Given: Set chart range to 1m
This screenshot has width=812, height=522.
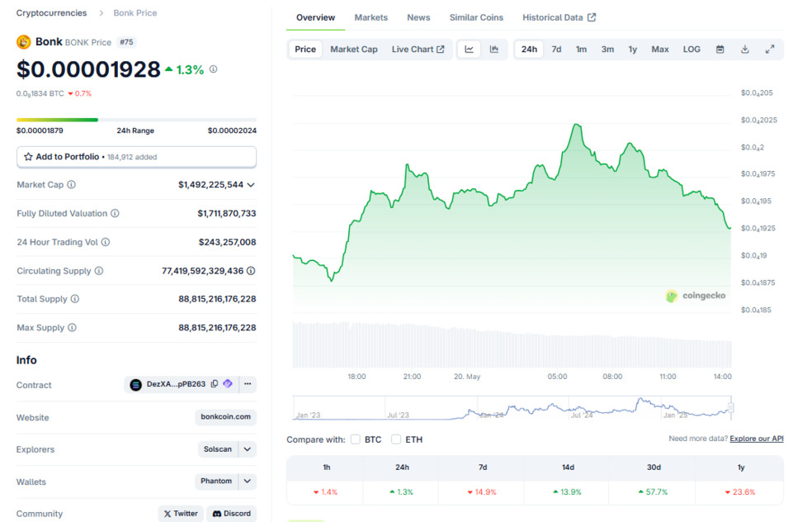Looking at the screenshot, I should [x=581, y=50].
